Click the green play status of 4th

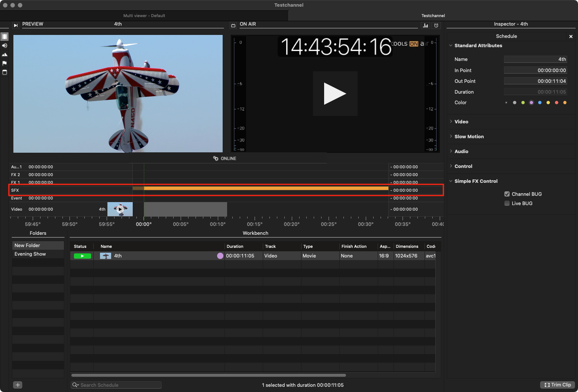83,256
